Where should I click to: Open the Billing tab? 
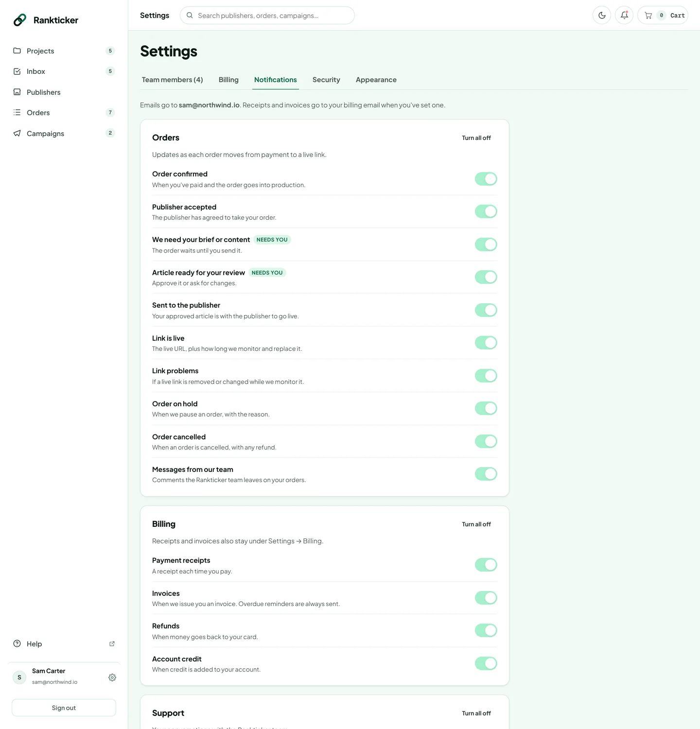(228, 80)
